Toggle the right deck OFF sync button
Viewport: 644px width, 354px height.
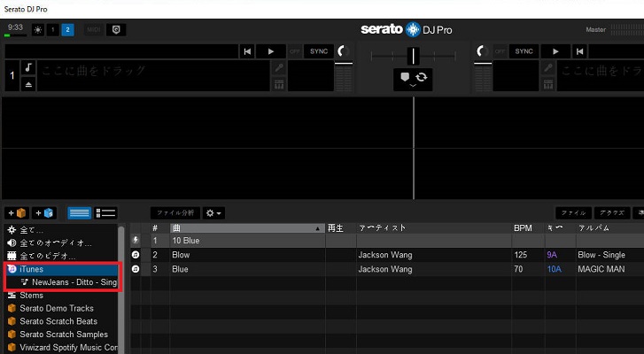click(x=500, y=51)
